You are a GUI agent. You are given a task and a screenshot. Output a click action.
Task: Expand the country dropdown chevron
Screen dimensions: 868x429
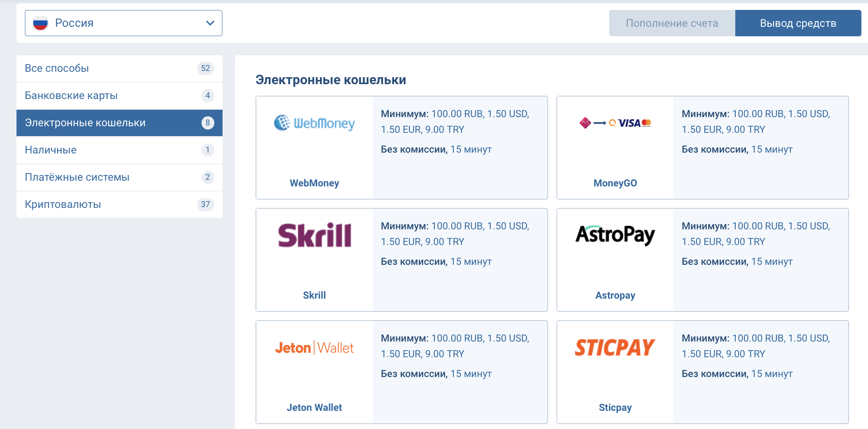coord(210,23)
